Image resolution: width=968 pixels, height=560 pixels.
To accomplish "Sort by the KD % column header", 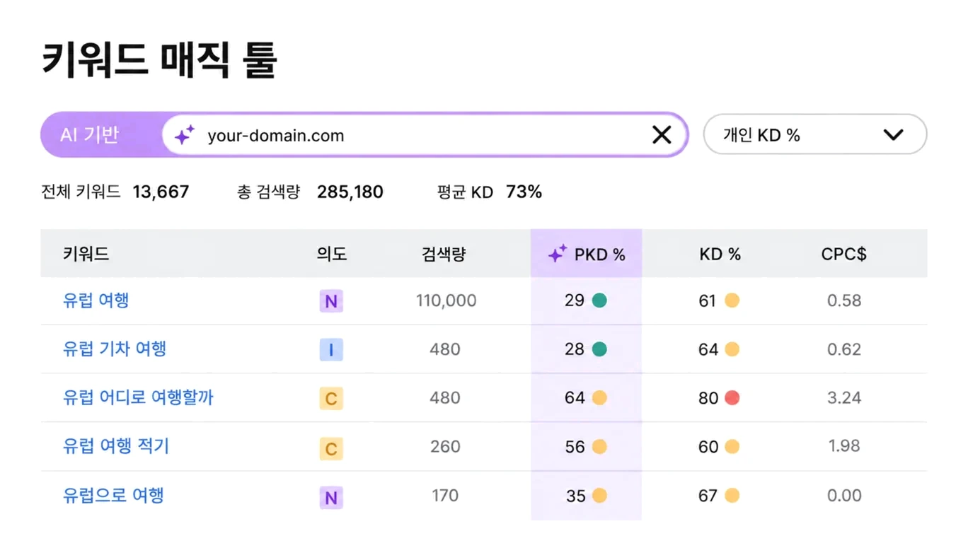I will tap(720, 255).
